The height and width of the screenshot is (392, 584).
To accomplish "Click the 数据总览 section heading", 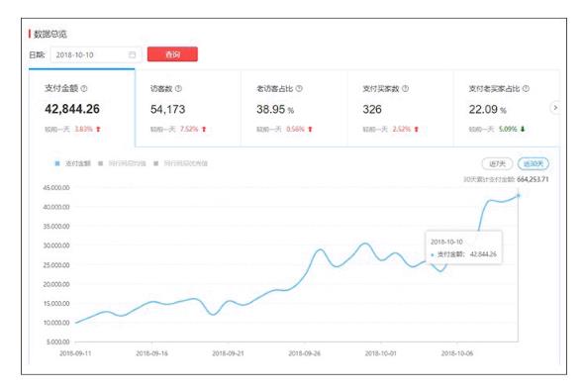I will click(x=49, y=34).
